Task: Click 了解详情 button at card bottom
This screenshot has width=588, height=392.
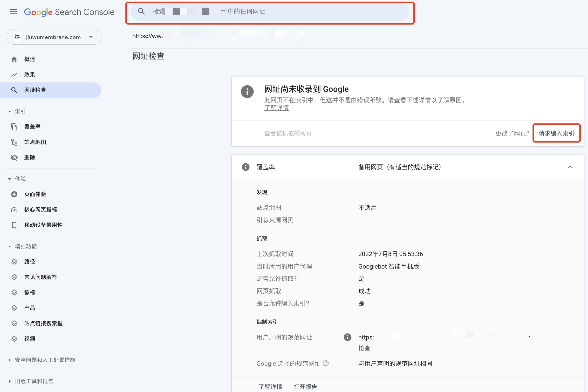Action: pyautogui.click(x=270, y=387)
